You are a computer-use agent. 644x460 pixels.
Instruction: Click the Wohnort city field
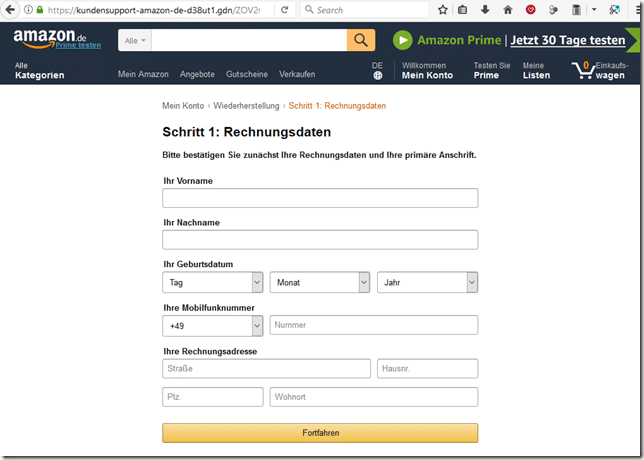coord(374,397)
